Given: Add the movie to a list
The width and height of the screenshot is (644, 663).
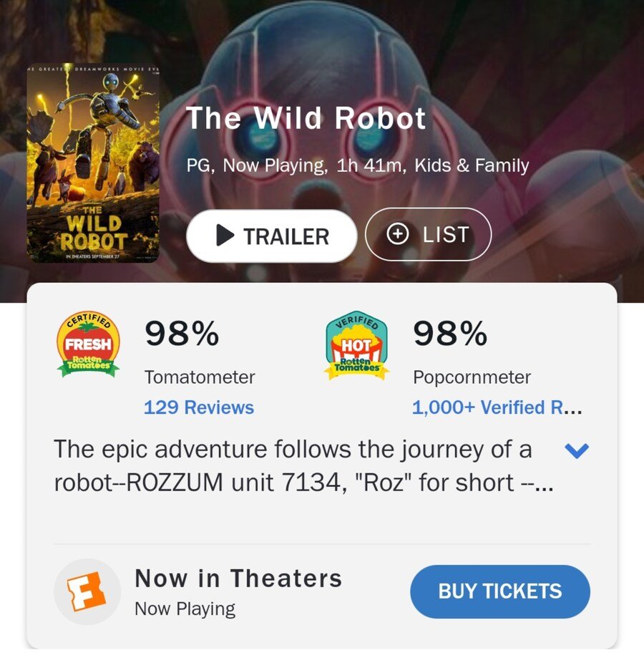Looking at the screenshot, I should 428,234.
